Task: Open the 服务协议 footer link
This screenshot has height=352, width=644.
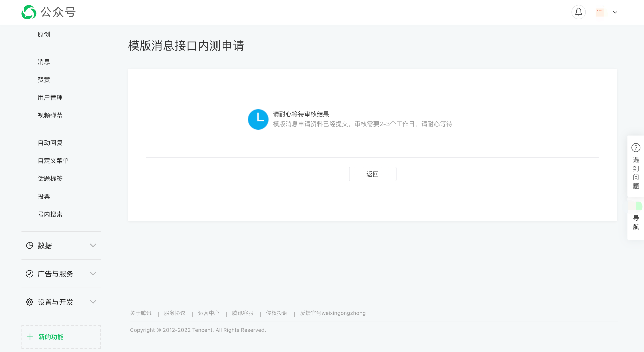Action: click(x=175, y=313)
